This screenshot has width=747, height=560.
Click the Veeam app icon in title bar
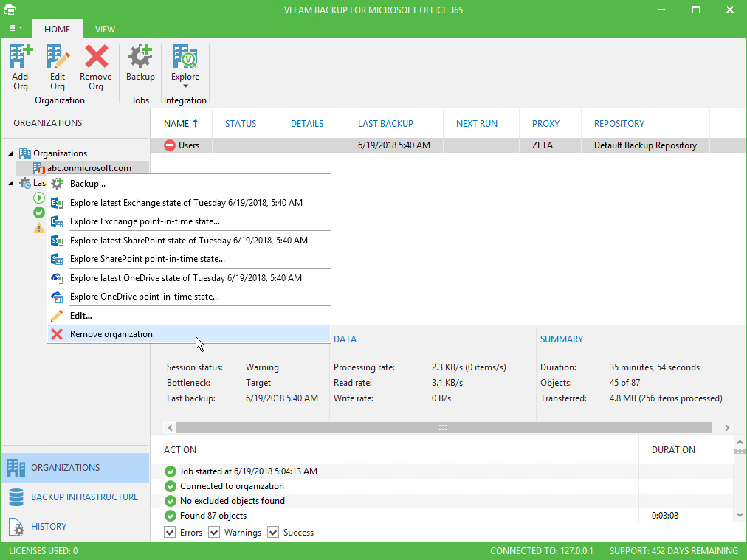point(10,10)
